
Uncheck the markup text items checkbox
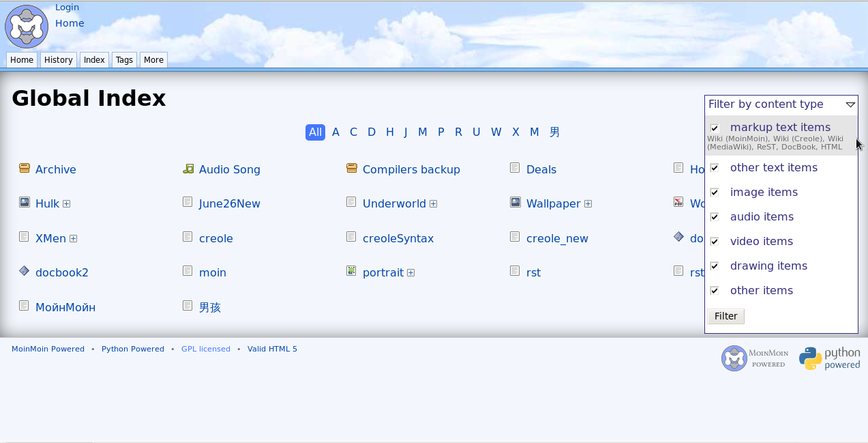(x=715, y=128)
